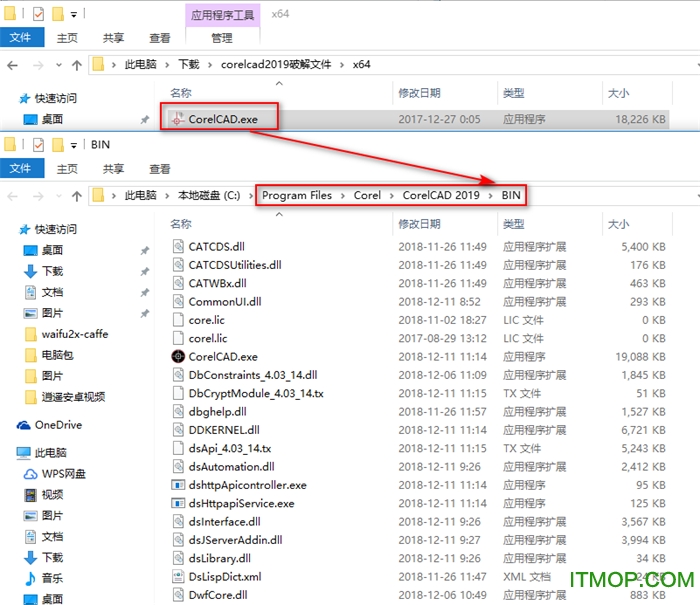
Task: Click properties checkmark icon in BIN title bar
Action: pyautogui.click(x=38, y=145)
